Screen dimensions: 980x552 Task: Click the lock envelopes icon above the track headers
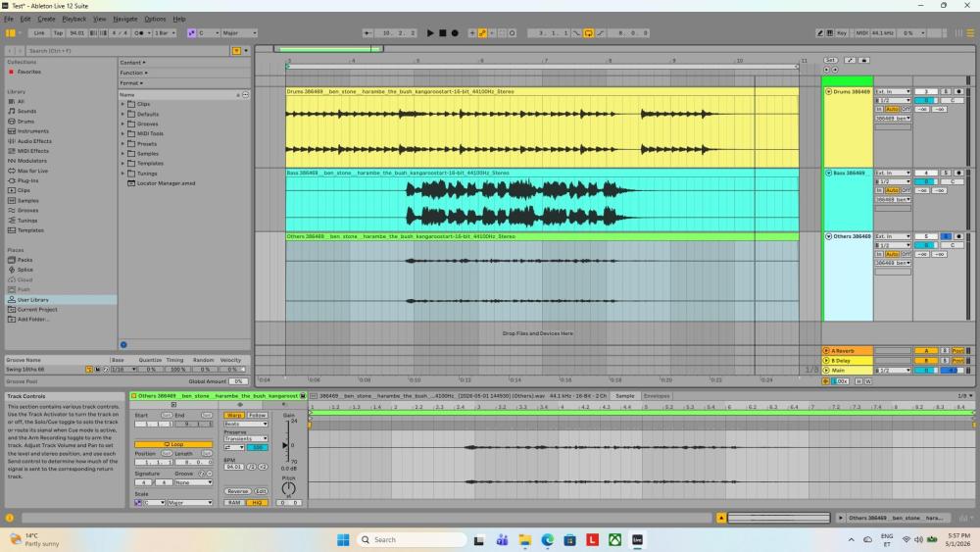[x=863, y=60]
